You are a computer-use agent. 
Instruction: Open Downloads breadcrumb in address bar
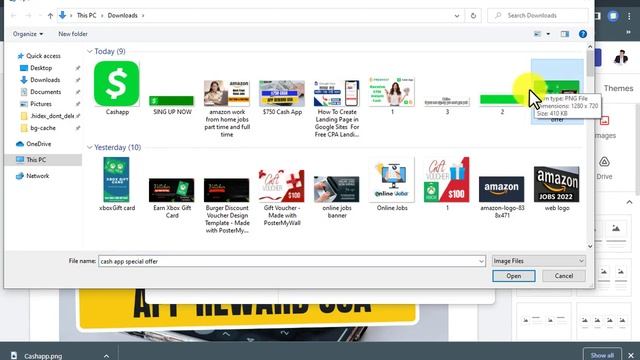click(x=122, y=16)
